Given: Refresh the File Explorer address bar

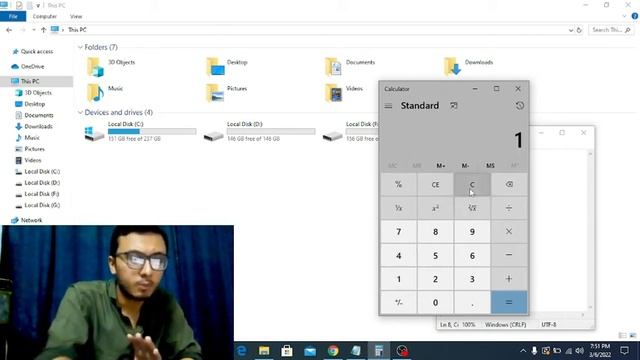Looking at the screenshot, I should click(x=579, y=30).
